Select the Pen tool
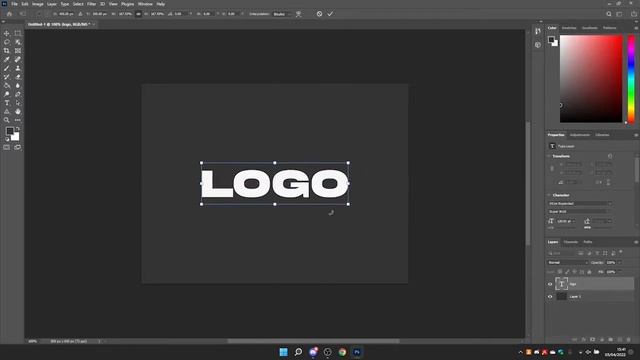 (18, 94)
